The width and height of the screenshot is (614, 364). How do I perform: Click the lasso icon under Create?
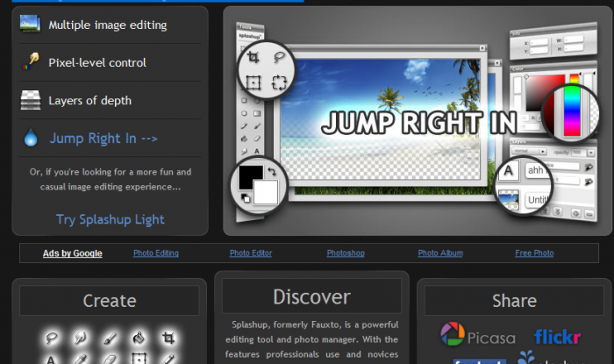(x=51, y=338)
